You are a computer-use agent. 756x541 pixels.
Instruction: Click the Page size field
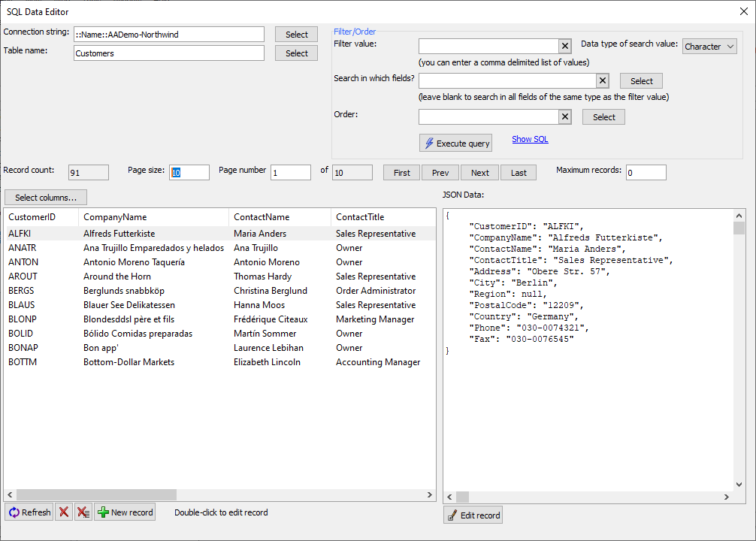[x=189, y=173]
